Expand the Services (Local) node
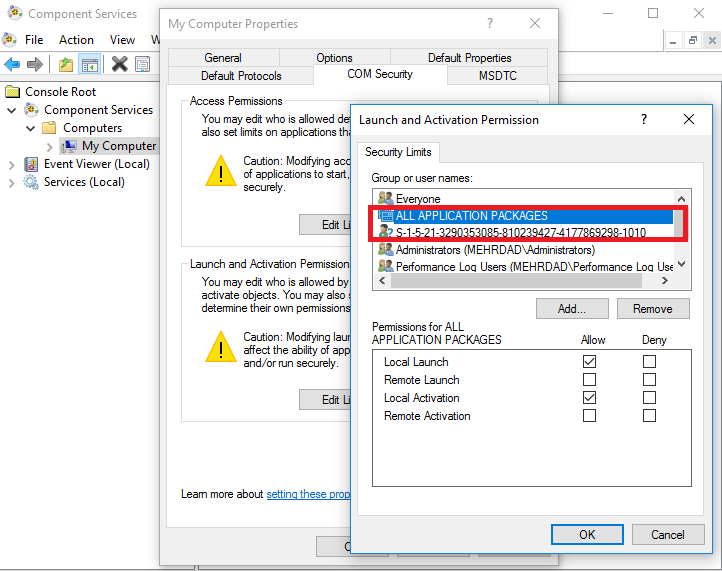The image size is (722, 571). [x=12, y=183]
